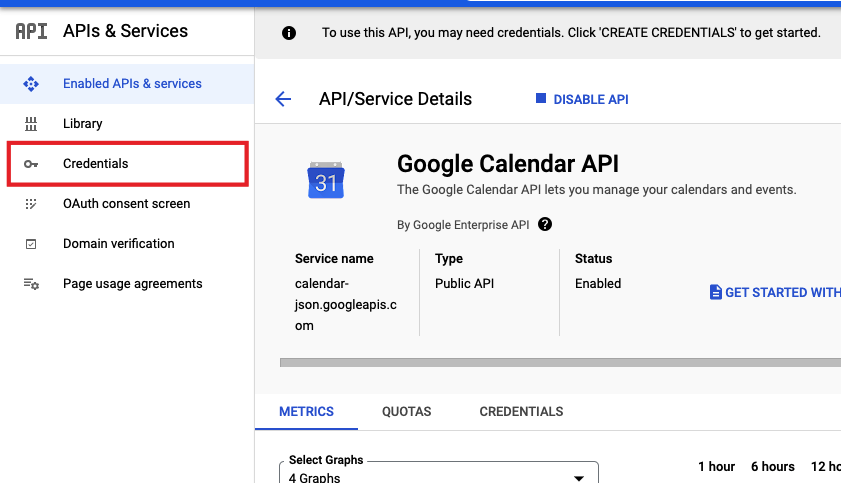Open Library in the sidebar

pos(127,124)
